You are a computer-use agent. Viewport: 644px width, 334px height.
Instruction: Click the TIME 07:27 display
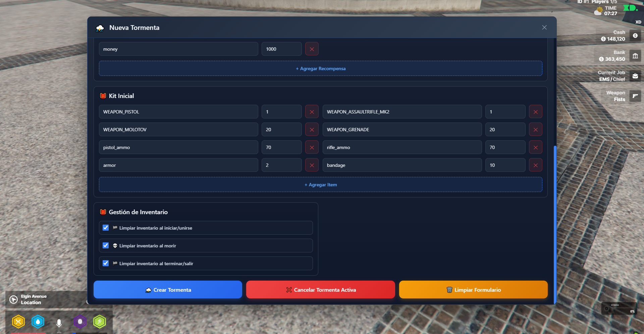click(x=610, y=11)
